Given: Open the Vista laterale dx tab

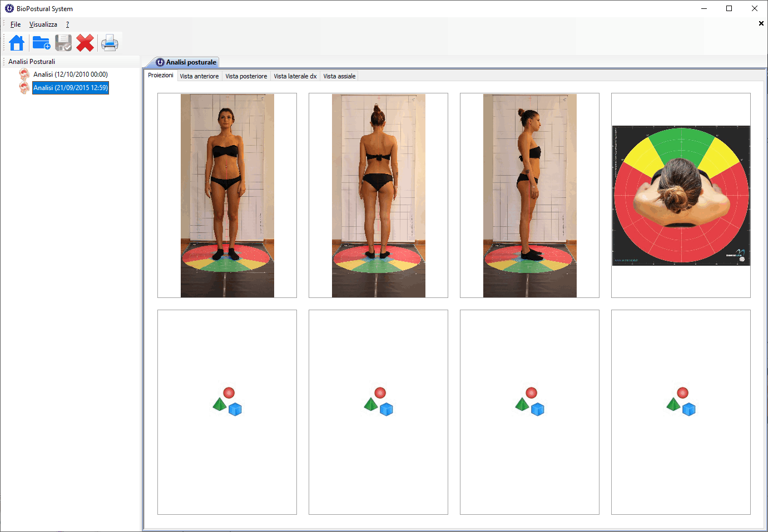Looking at the screenshot, I should tap(295, 76).
